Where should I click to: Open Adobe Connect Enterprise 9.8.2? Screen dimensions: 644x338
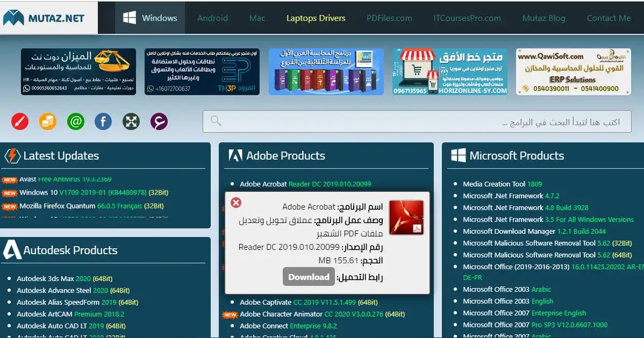pyautogui.click(x=288, y=326)
